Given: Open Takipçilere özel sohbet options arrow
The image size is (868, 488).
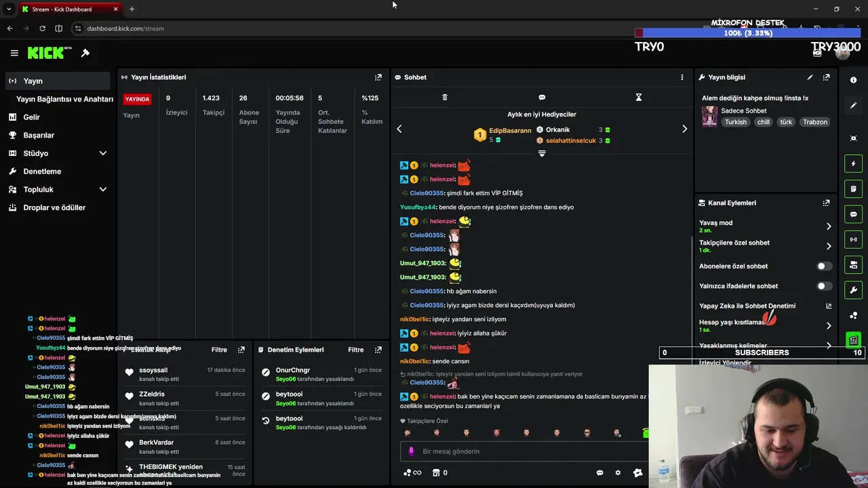Looking at the screenshot, I should pyautogui.click(x=828, y=246).
